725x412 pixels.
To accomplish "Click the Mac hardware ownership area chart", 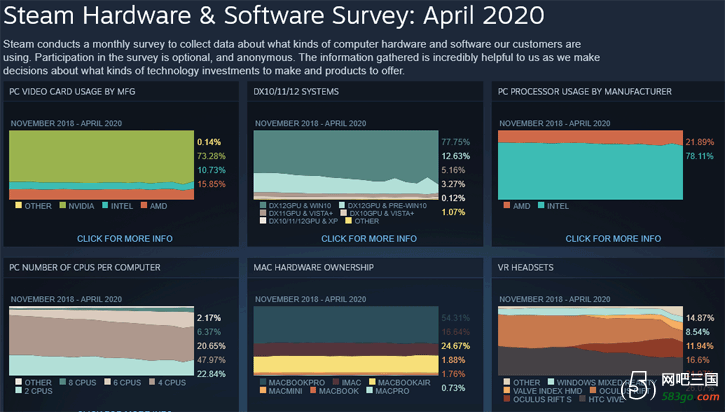I will pyautogui.click(x=346, y=341).
